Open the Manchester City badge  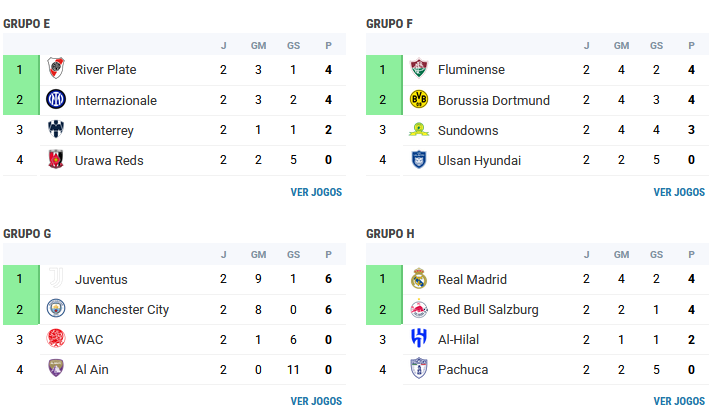click(x=56, y=308)
